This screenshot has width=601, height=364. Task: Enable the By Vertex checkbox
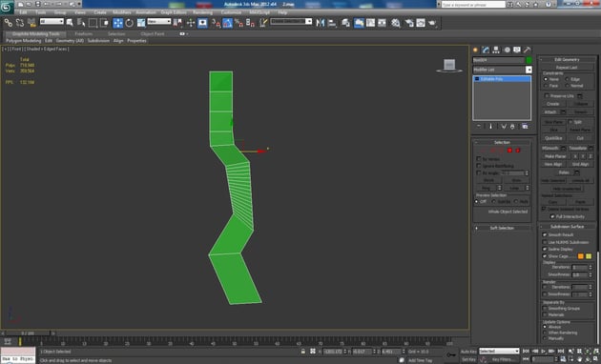(x=479, y=158)
